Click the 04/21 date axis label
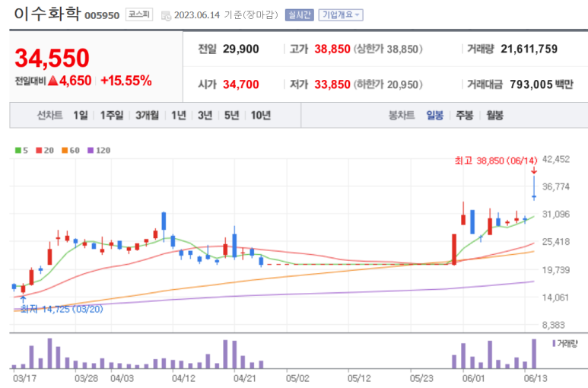Image resolution: width=588 pixels, height=388 pixels. (x=245, y=378)
